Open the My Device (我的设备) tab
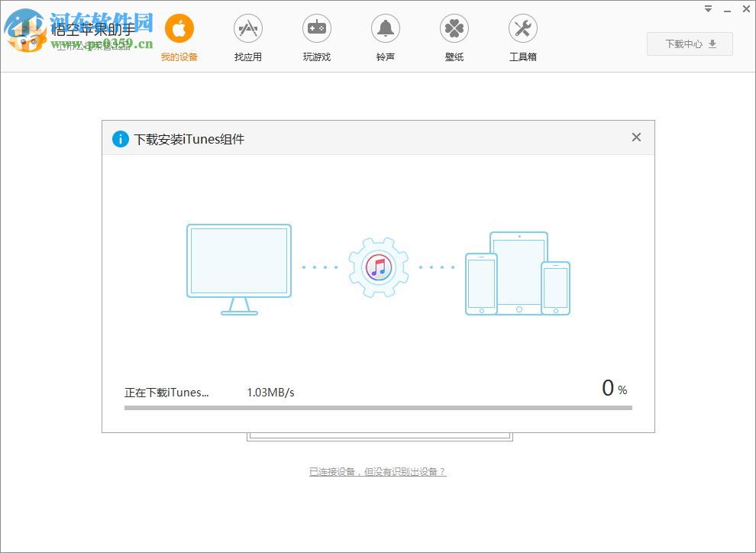This screenshot has width=756, height=553. coord(179,38)
